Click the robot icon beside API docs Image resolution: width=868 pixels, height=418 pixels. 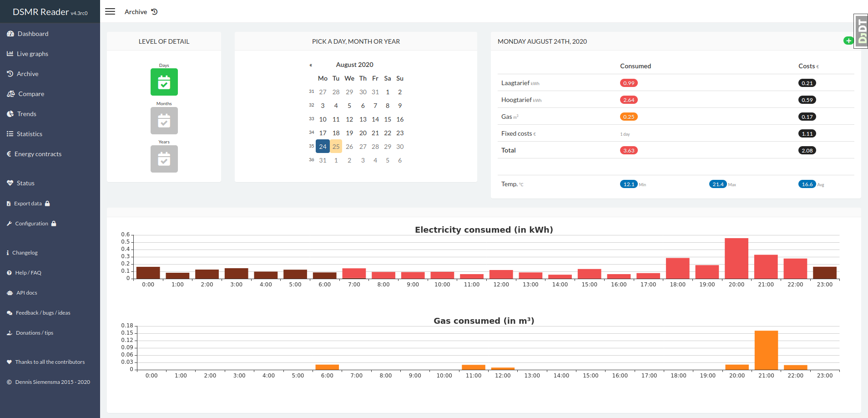(10, 293)
